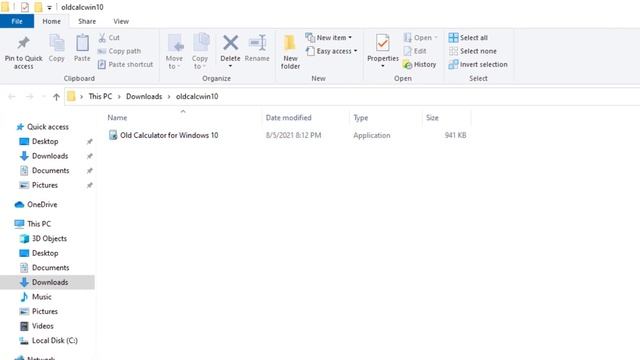Sort by the Type column header
Image resolution: width=640 pixels, height=360 pixels.
pos(360,118)
